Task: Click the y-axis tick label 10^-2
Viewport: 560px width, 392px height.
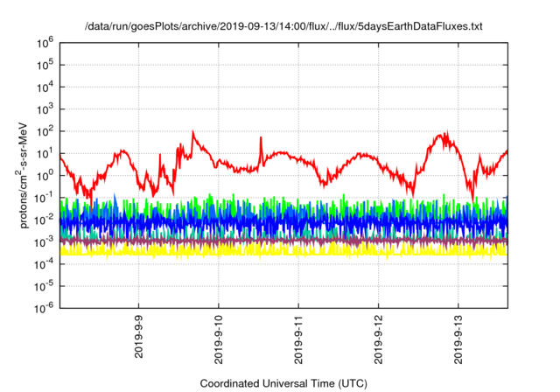Action: [44, 220]
